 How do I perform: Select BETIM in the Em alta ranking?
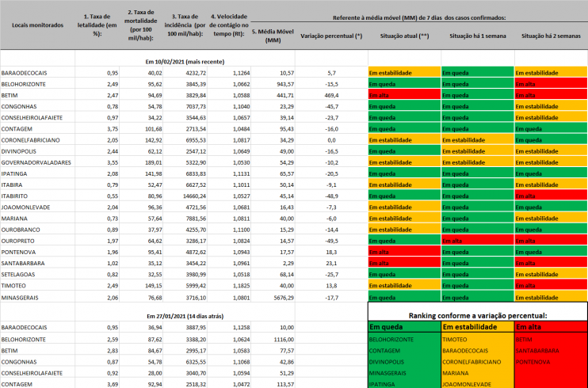pyautogui.click(x=524, y=340)
